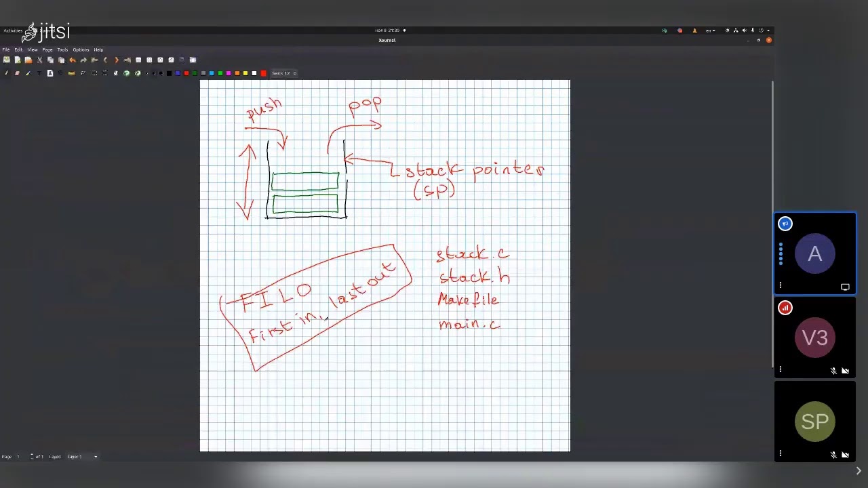
Task: Select the Eraser tool
Action: click(x=17, y=73)
